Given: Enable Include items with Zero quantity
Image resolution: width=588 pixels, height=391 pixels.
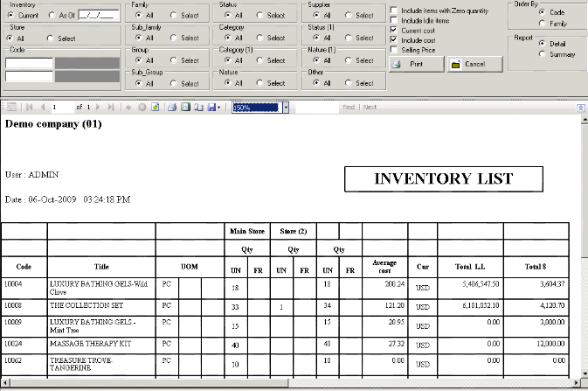Looking at the screenshot, I should [394, 10].
